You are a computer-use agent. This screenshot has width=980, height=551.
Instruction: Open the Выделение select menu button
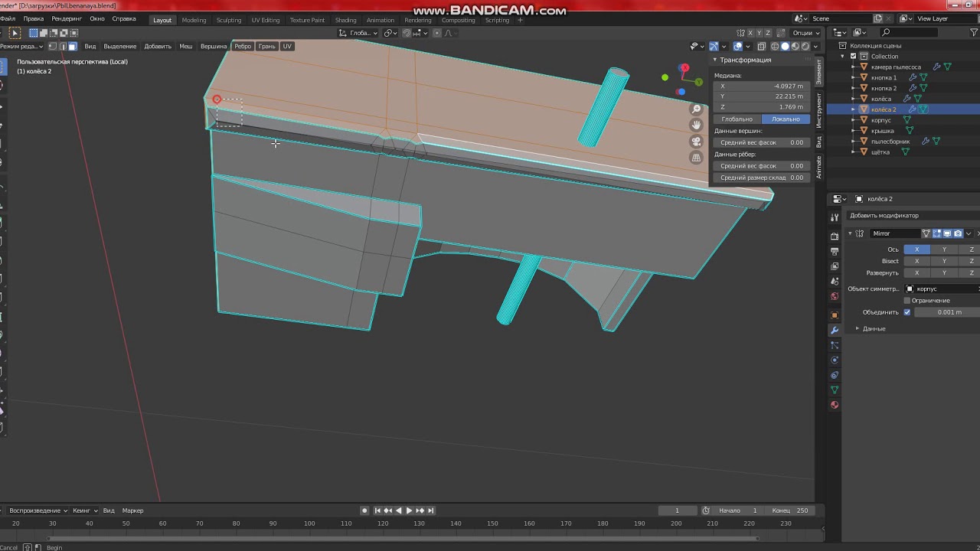click(x=120, y=46)
